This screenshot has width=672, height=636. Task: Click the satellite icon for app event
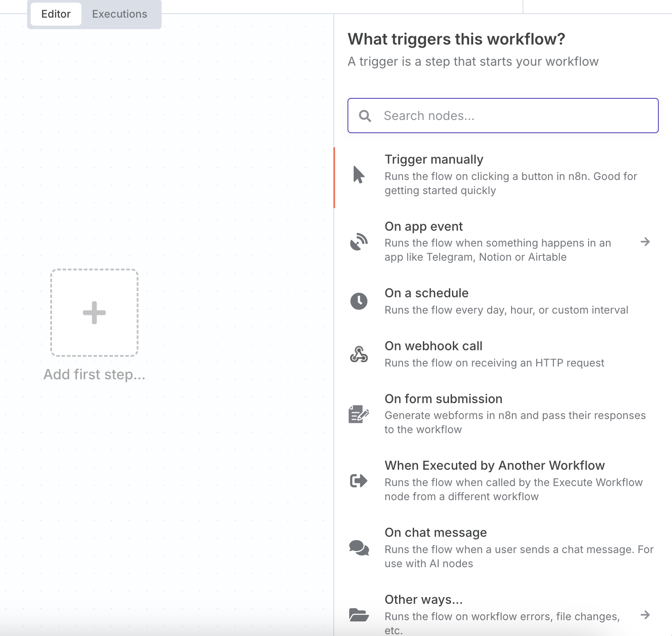(359, 242)
